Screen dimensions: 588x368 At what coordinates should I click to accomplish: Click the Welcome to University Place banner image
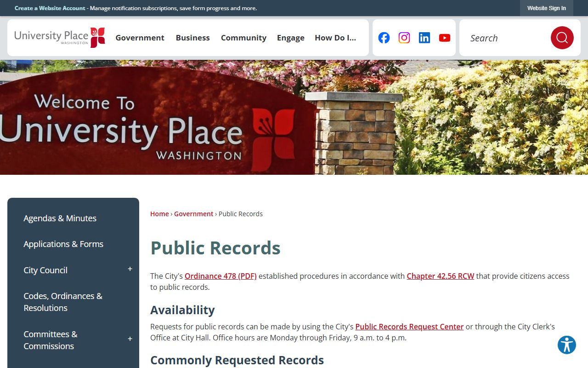click(x=294, y=117)
